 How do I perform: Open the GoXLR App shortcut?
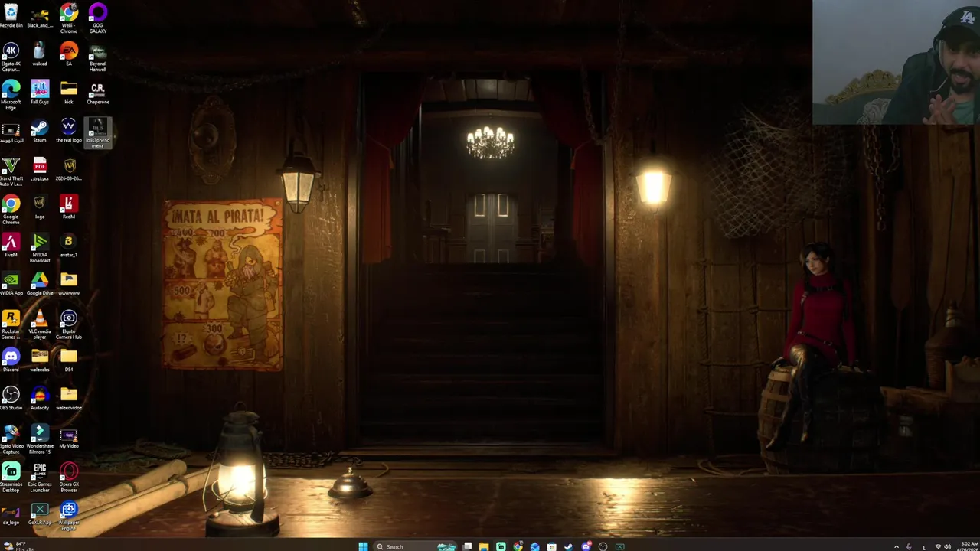(x=40, y=514)
